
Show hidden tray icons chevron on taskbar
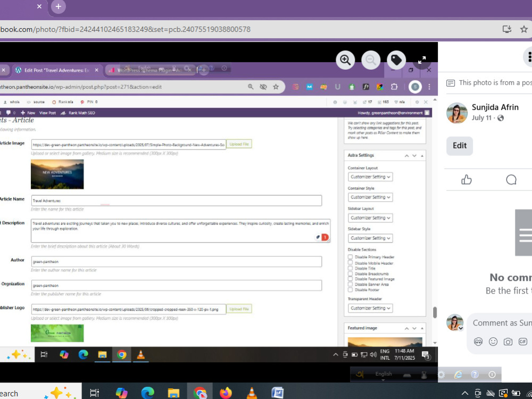pyautogui.click(x=465, y=394)
